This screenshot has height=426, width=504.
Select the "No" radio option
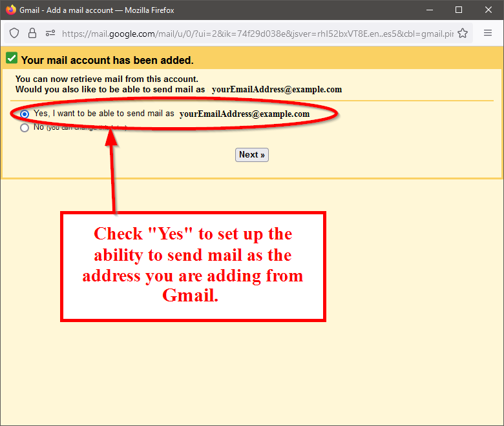(25, 128)
